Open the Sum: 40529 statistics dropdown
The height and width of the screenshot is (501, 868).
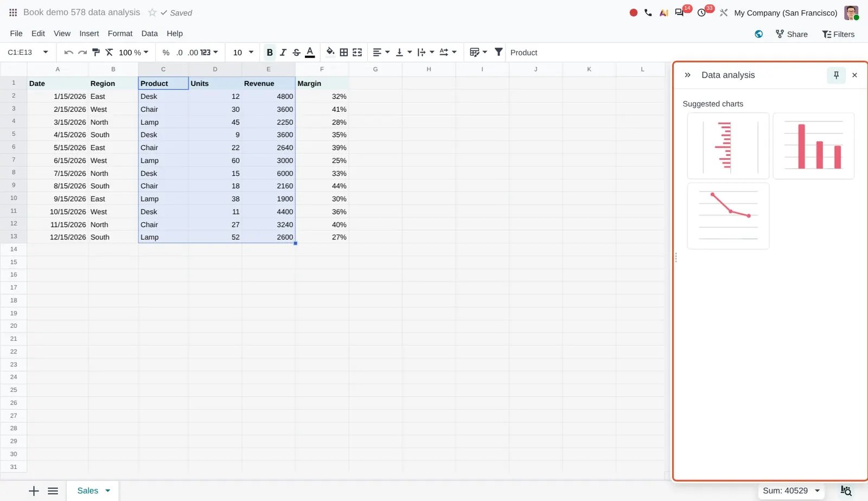791,491
